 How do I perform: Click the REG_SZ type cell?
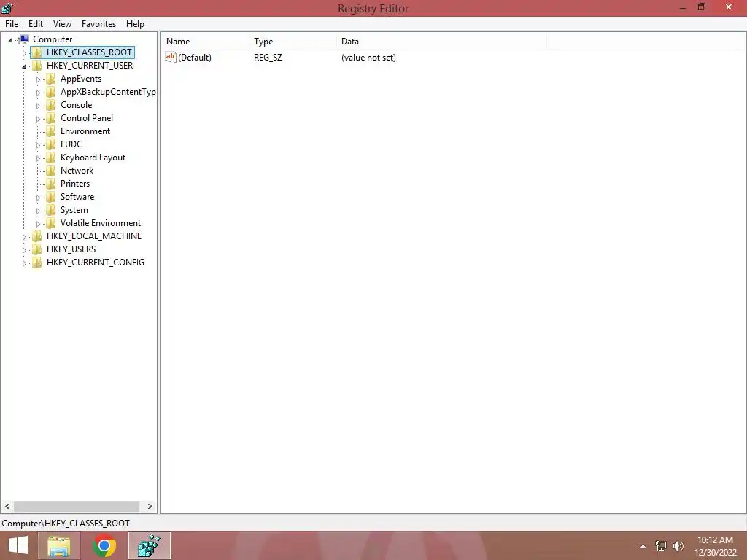268,58
